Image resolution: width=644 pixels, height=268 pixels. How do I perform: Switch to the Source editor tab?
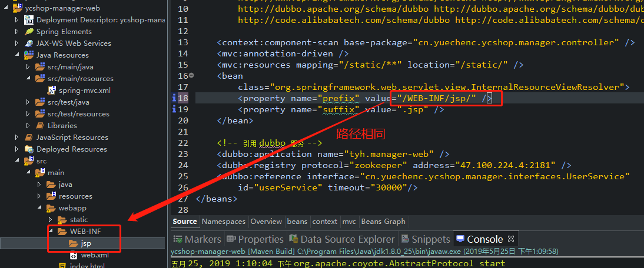[x=185, y=222]
